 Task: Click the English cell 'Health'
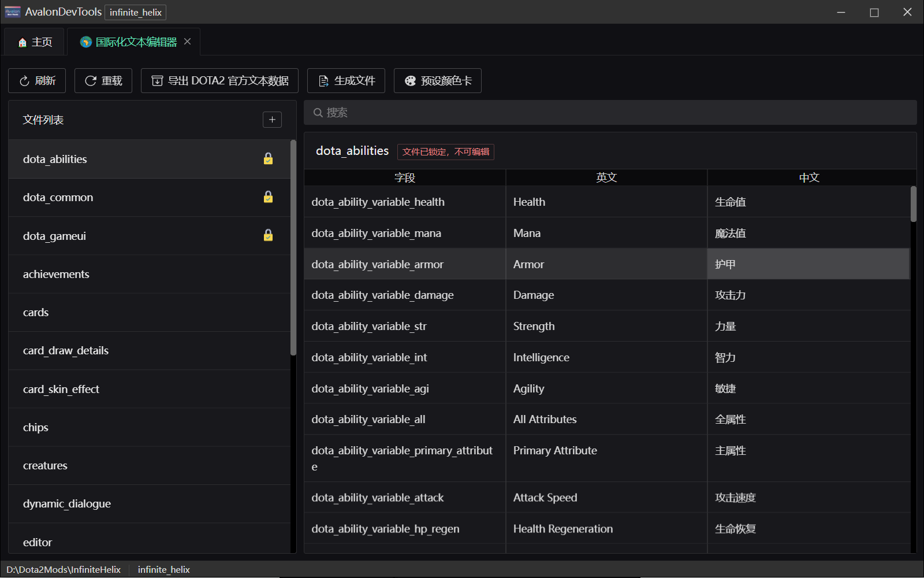pos(606,202)
